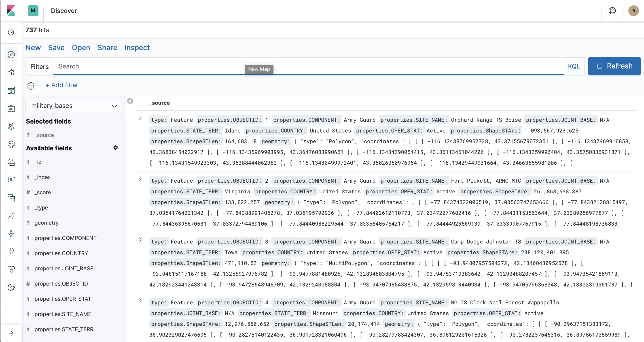Click the Add filter link

[62, 85]
